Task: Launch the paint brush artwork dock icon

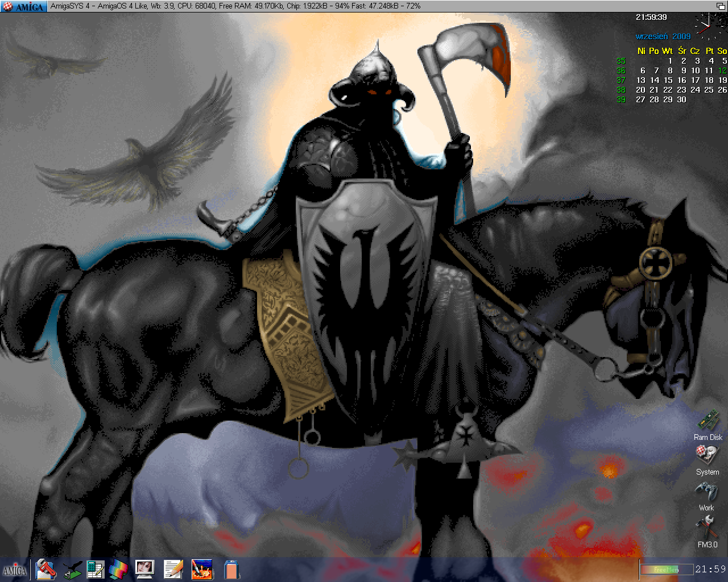Action: 202,569
